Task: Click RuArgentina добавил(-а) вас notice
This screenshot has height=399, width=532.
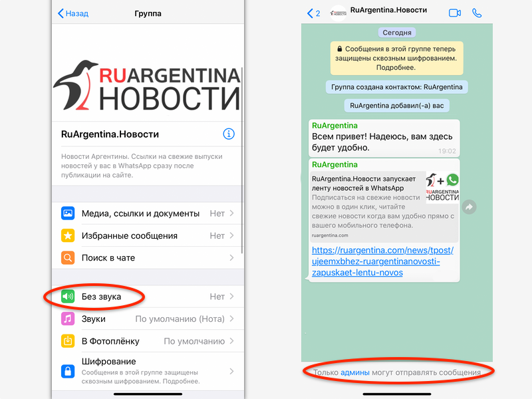Action: click(x=396, y=106)
